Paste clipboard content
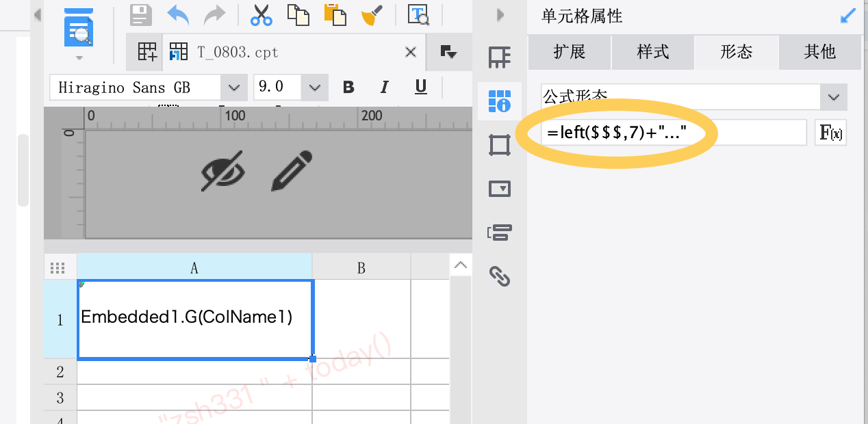 click(x=334, y=14)
